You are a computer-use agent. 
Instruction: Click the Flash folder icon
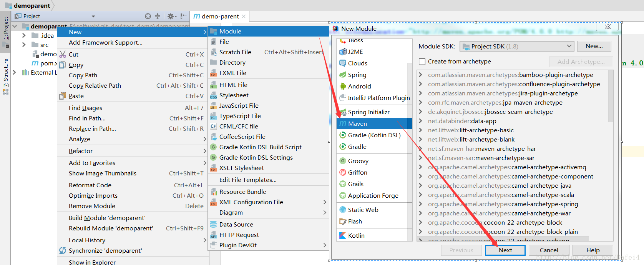click(343, 221)
